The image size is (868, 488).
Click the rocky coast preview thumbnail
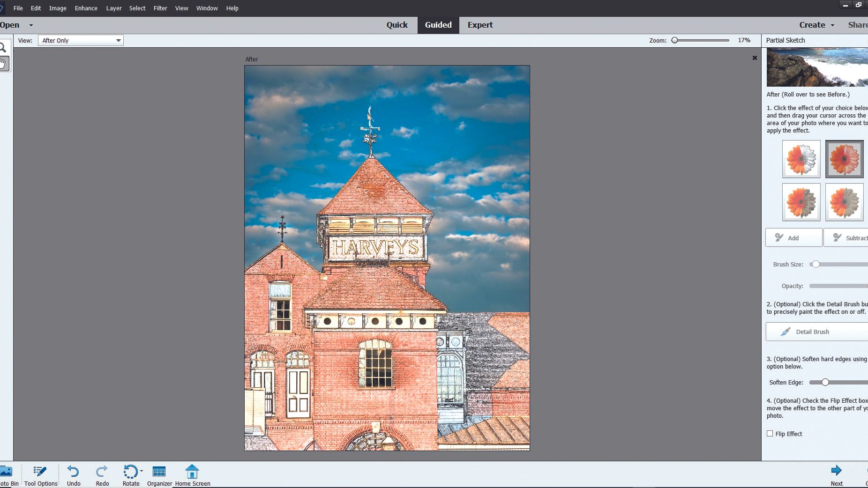tap(817, 67)
